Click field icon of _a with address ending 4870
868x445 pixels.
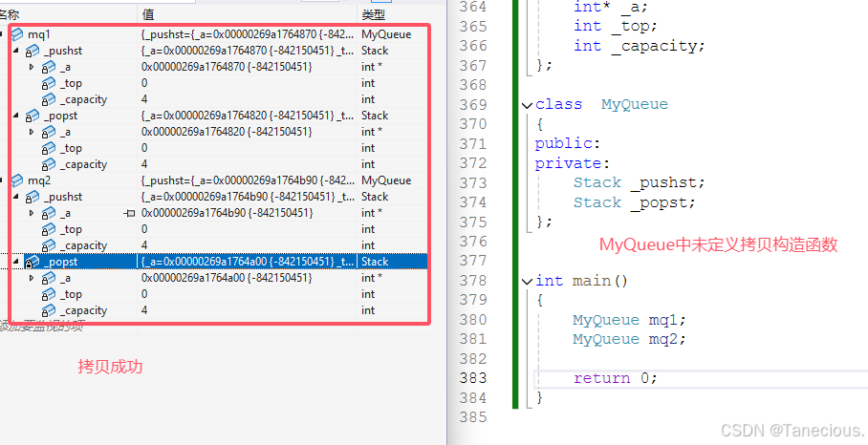coord(49,67)
